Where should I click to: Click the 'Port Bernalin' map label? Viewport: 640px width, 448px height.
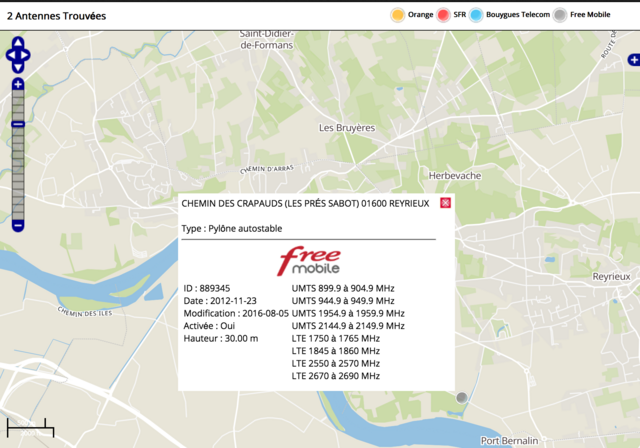(x=509, y=441)
